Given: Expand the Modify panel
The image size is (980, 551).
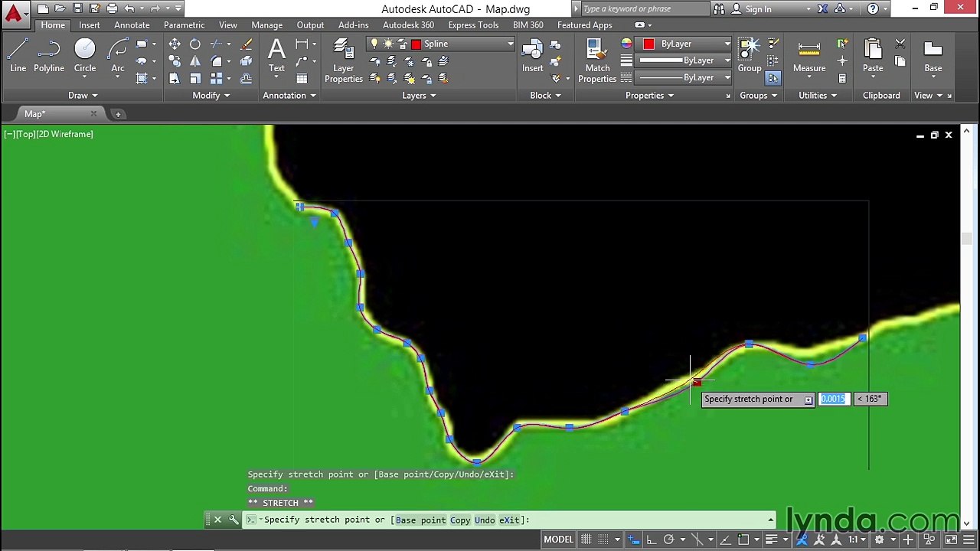Looking at the screenshot, I should [211, 96].
